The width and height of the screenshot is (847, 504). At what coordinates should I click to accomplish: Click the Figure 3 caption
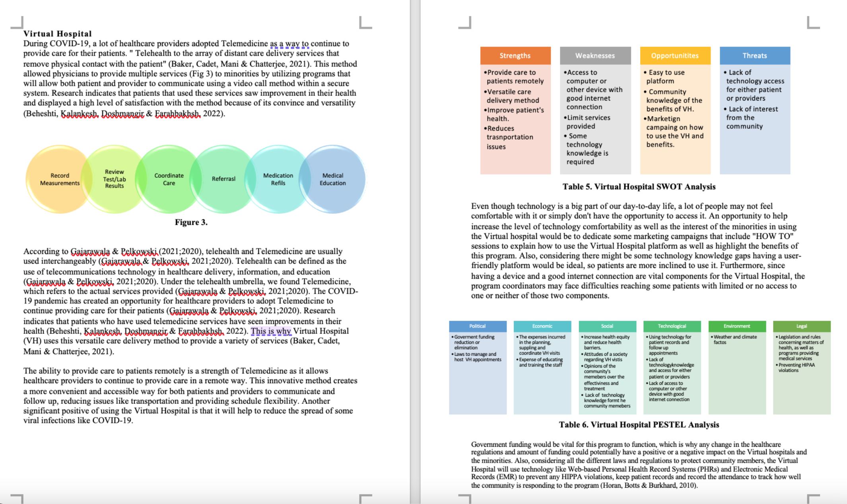click(191, 222)
